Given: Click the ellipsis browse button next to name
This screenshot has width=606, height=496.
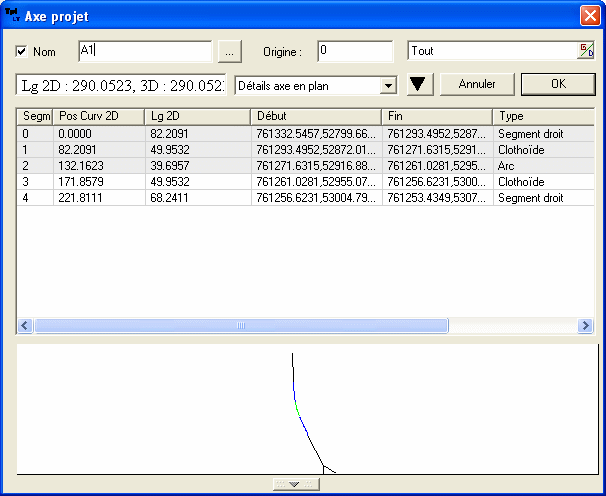Looking at the screenshot, I should tap(229, 51).
